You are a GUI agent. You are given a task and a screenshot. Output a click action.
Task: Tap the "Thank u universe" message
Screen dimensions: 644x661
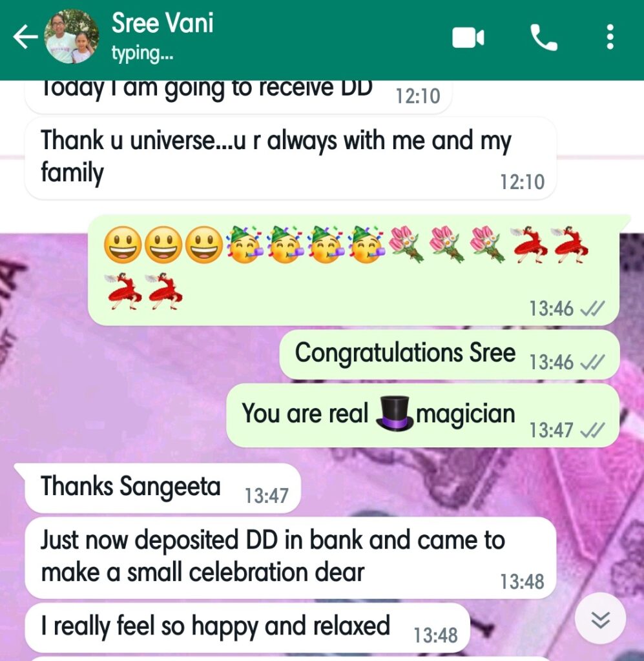tap(290, 159)
